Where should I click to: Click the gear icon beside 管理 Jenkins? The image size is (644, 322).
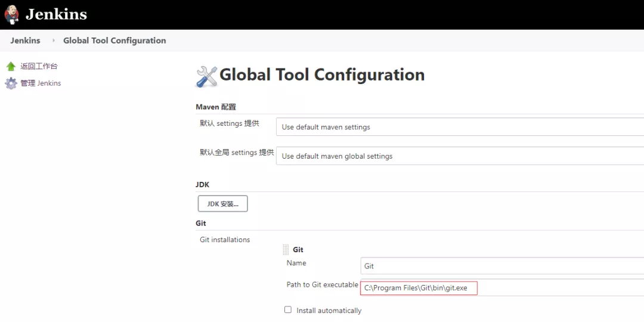pyautogui.click(x=11, y=83)
